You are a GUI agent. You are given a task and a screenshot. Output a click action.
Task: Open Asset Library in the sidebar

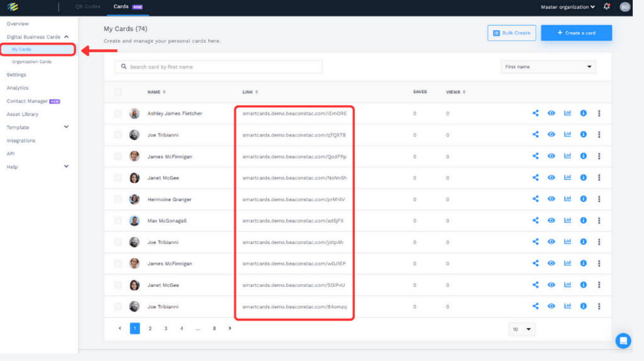point(22,114)
